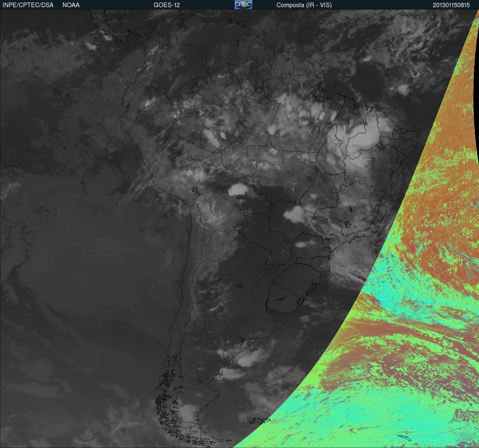Select the timestamp '201301150815'
Screen dimensions: 479x448
tap(451, 5)
